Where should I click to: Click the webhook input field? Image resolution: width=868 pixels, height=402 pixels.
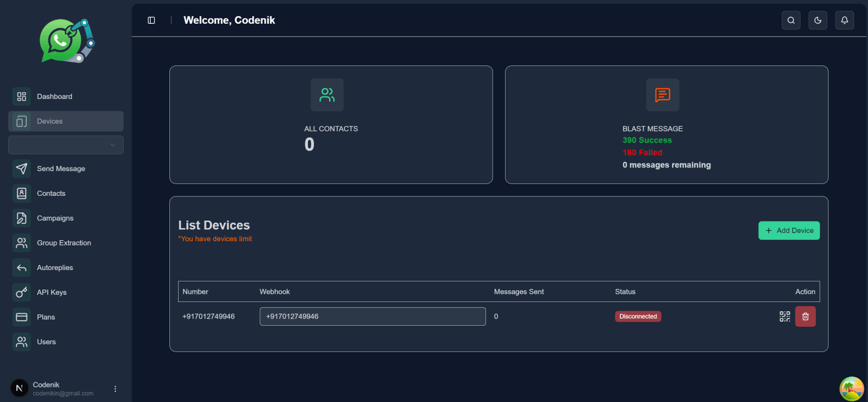pos(373,316)
